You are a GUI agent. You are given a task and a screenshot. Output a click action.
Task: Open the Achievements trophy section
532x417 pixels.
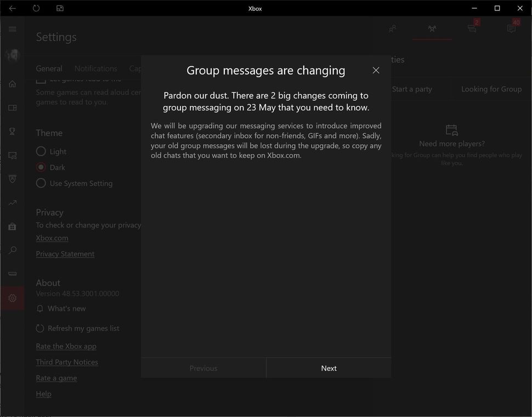12,132
